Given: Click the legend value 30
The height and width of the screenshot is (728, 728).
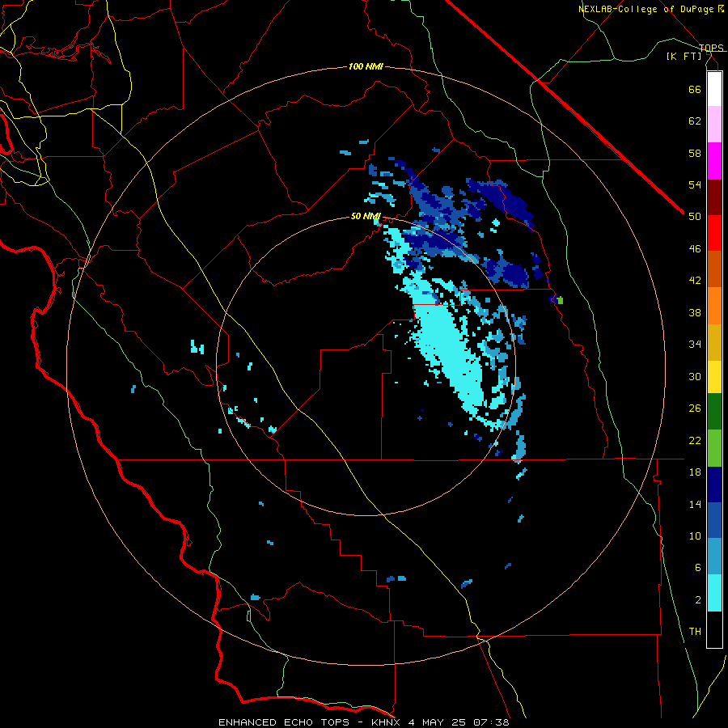Looking at the screenshot, I should 695,376.
